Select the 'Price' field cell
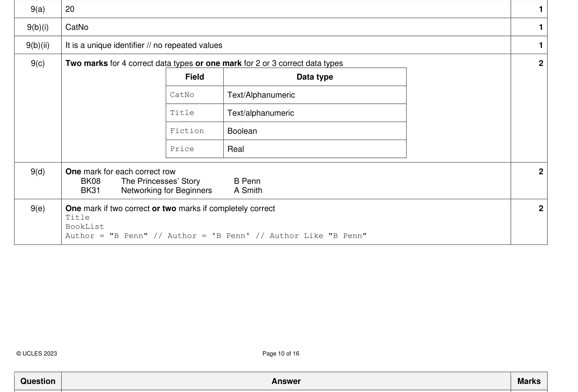The width and height of the screenshot is (578, 392). [x=195, y=149]
